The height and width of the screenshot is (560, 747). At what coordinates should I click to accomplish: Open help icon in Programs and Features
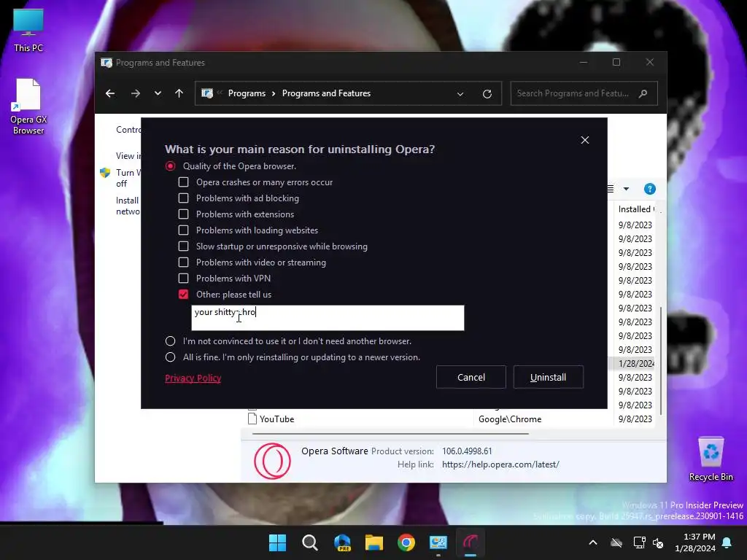click(650, 189)
